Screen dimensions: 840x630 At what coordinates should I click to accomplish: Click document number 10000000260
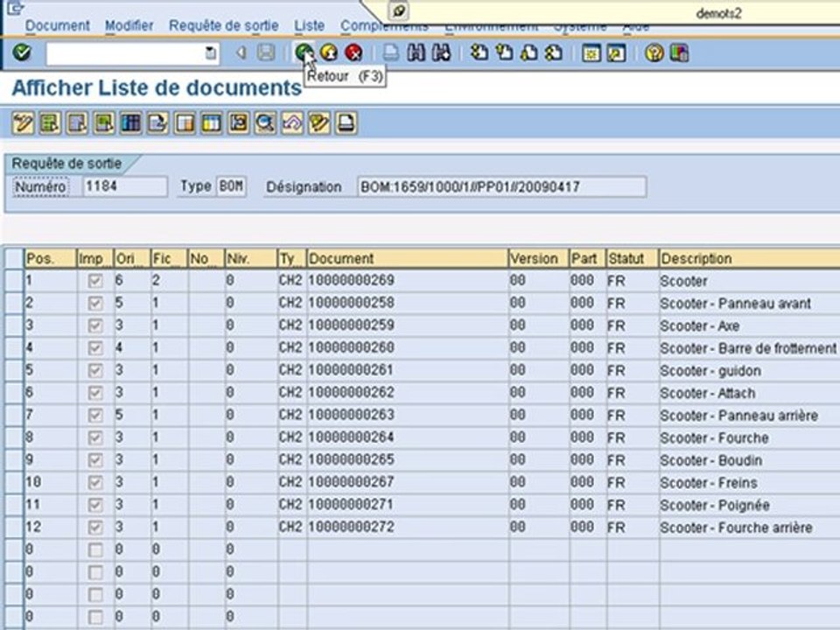click(352, 347)
